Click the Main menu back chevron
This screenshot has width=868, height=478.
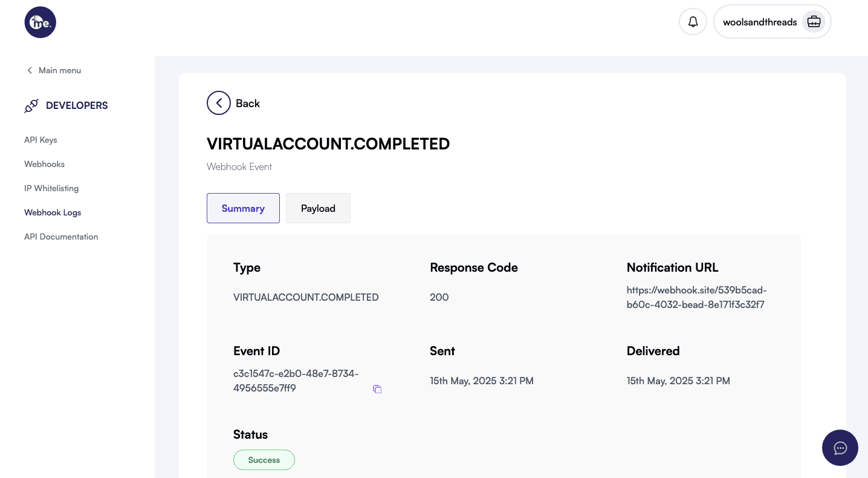coord(30,70)
